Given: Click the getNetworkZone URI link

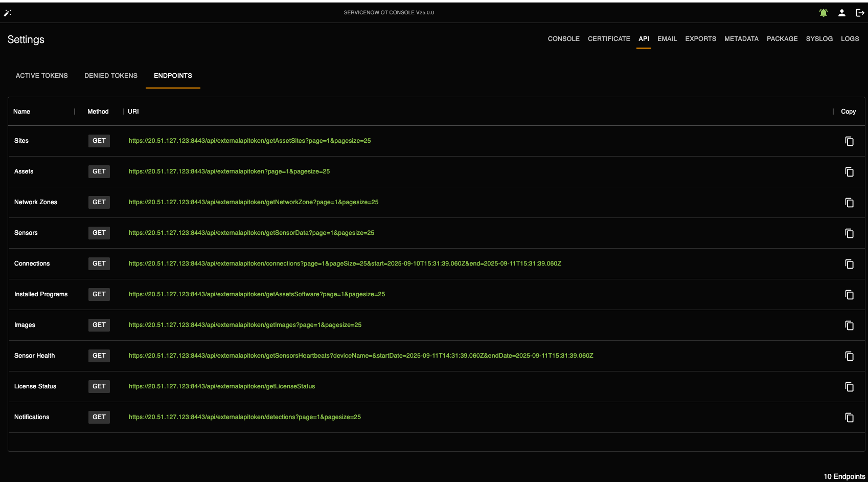Looking at the screenshot, I should click(254, 202).
